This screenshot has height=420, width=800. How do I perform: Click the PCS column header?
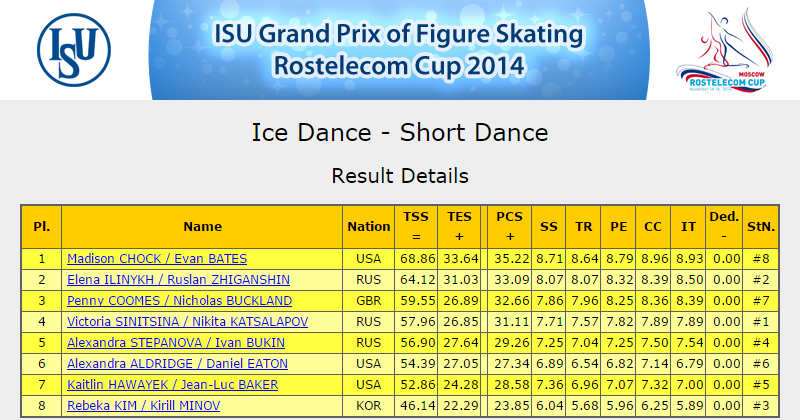pyautogui.click(x=510, y=227)
